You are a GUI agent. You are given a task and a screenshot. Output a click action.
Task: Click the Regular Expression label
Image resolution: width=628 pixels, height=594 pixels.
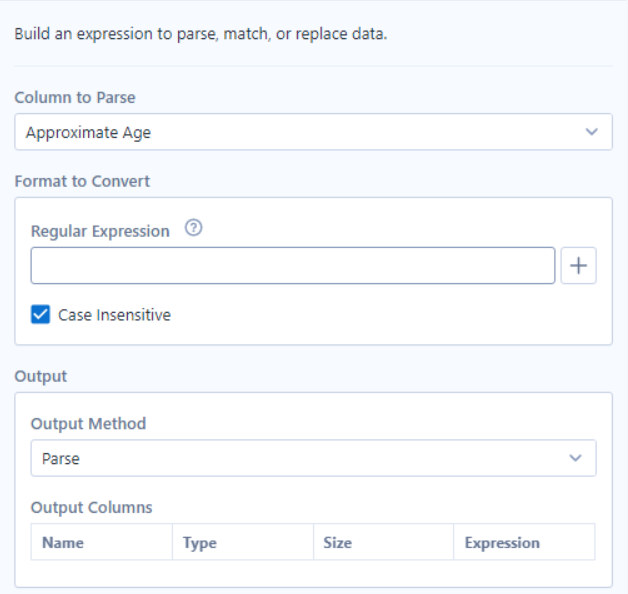(100, 231)
